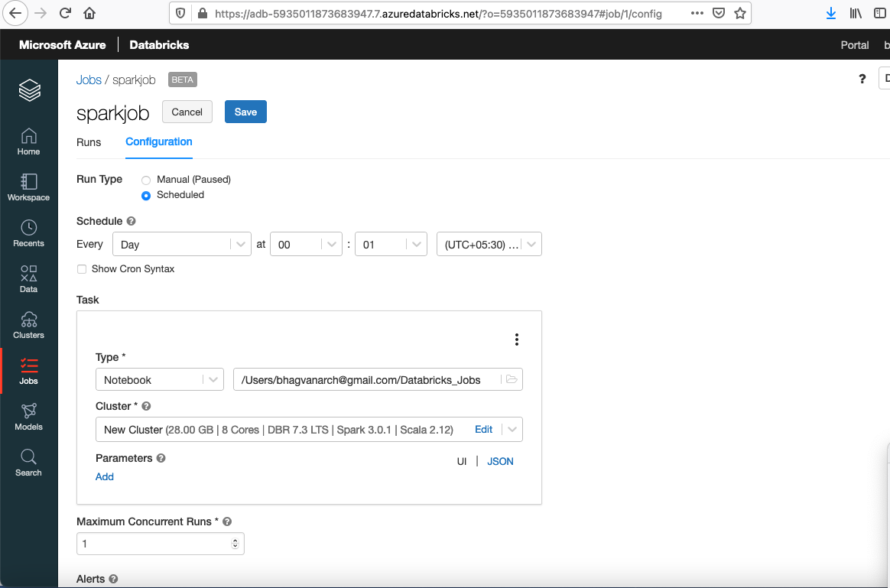Switch to the Configuration tab
890x588 pixels.
click(x=159, y=142)
